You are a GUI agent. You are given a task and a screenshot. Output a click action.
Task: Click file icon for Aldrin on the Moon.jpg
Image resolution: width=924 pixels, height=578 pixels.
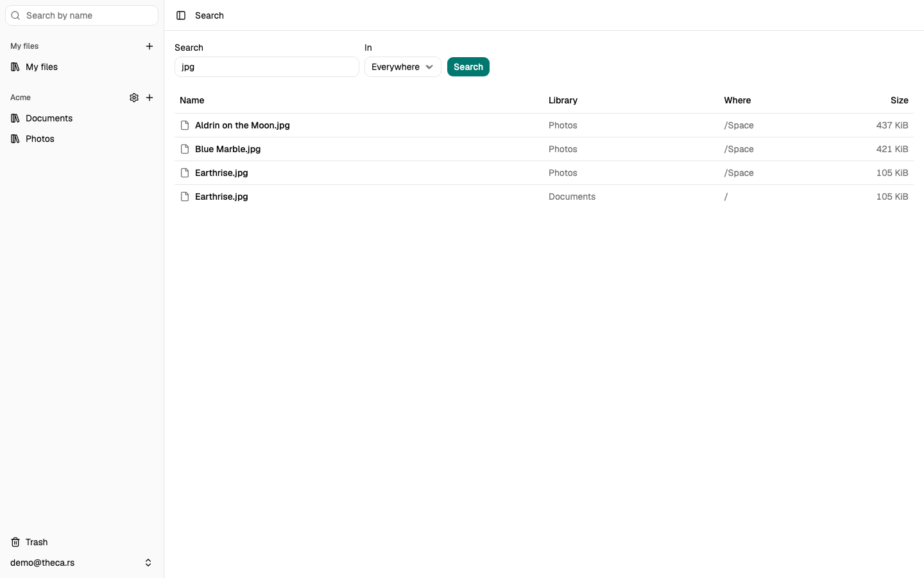click(x=185, y=125)
